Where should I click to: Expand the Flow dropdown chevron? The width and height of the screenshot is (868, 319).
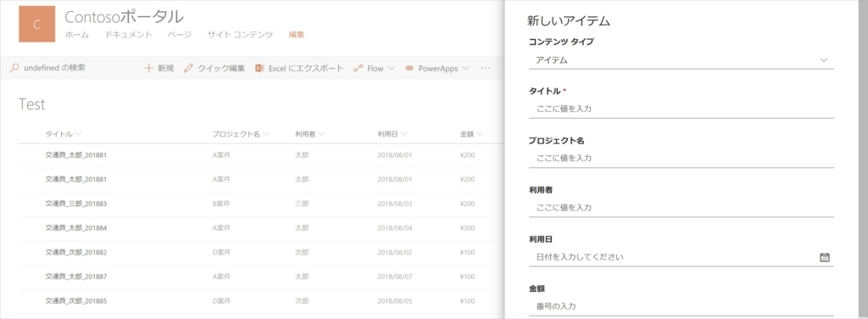(x=391, y=68)
